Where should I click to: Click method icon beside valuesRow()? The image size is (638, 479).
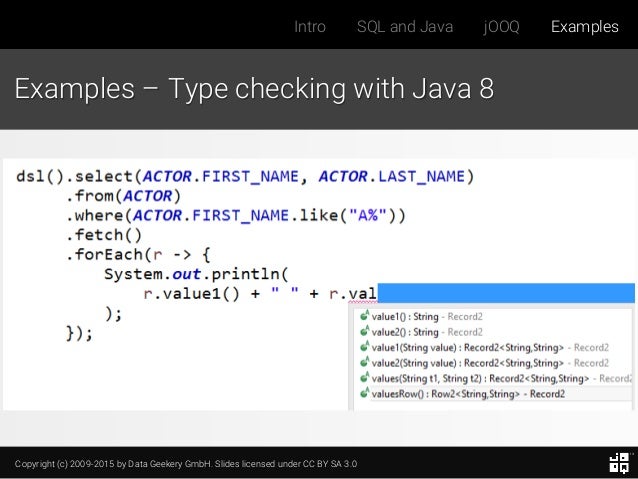click(365, 393)
